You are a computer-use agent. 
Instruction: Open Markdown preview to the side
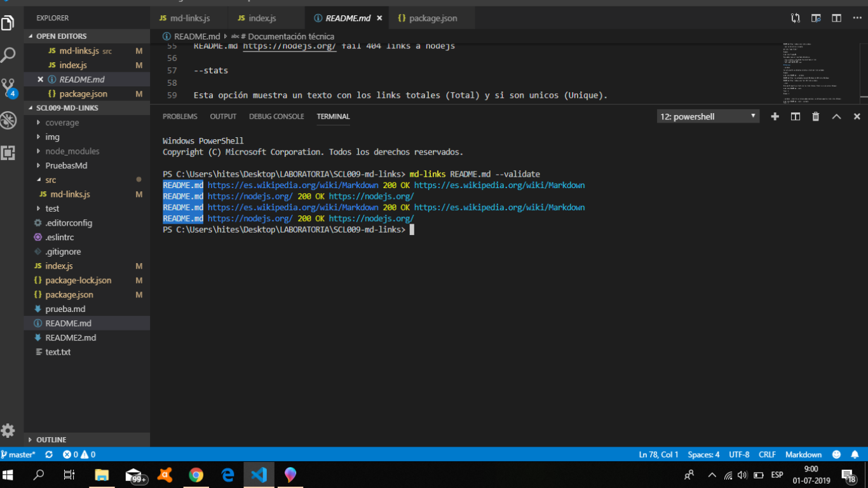coord(816,18)
